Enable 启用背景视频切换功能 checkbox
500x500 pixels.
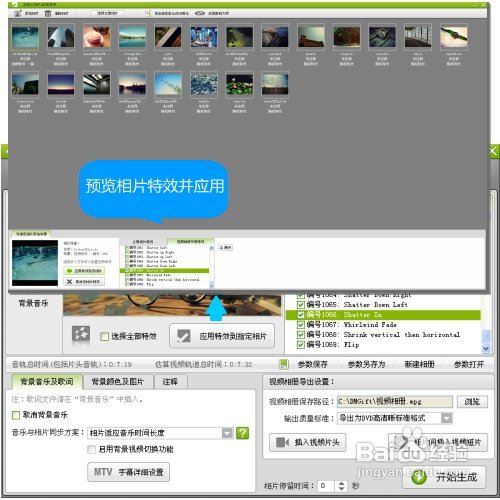coord(91,449)
